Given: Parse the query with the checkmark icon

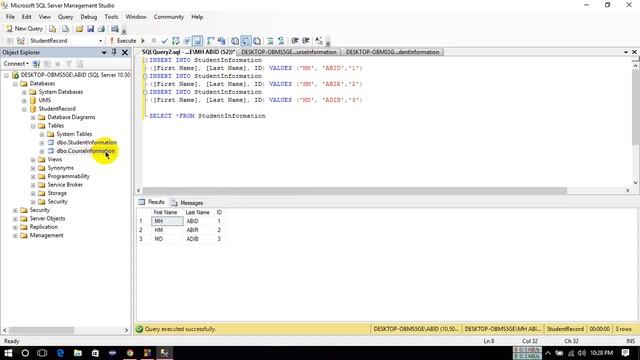Looking at the screenshot, I should [x=164, y=41].
